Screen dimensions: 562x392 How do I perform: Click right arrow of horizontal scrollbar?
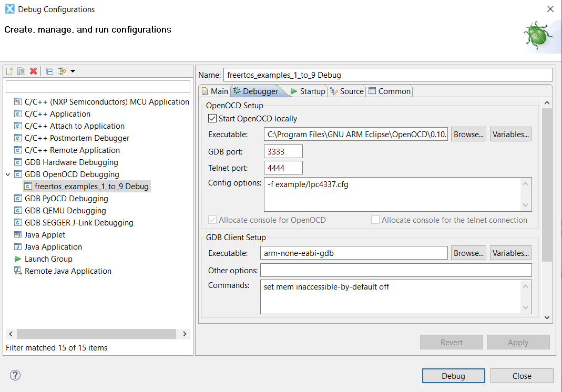tap(185, 334)
